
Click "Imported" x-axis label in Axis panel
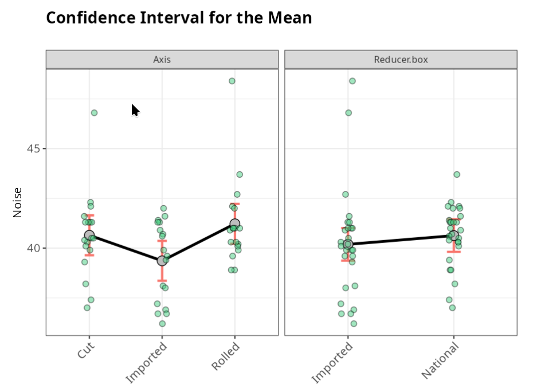pos(146,362)
